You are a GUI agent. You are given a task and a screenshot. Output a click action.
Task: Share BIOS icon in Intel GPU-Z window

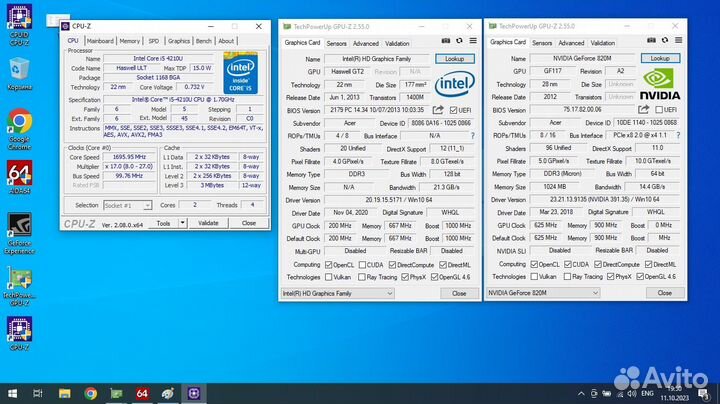click(438, 110)
